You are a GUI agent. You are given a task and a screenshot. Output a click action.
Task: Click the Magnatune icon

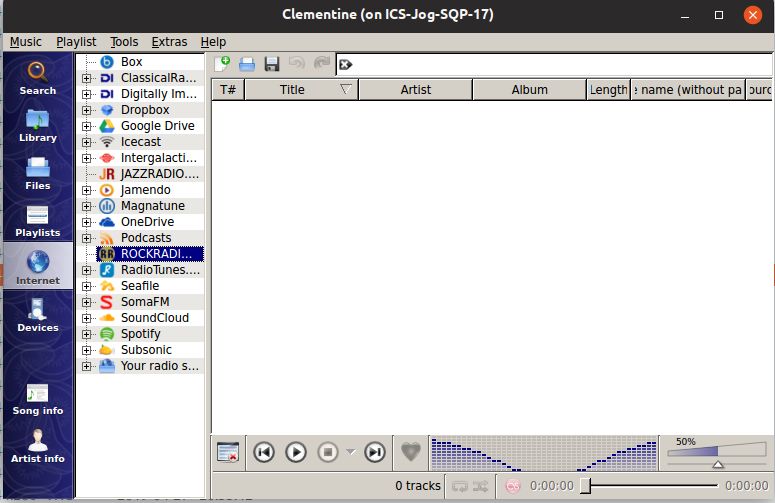107,206
